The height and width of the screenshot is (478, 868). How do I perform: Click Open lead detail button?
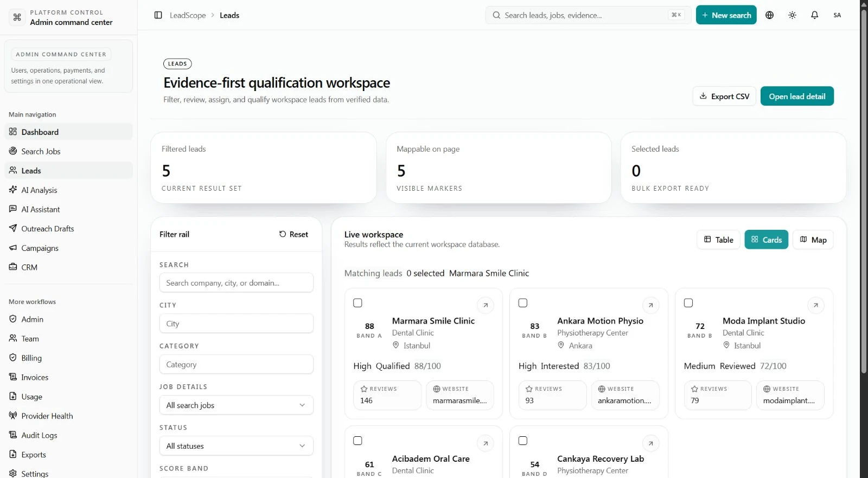click(x=797, y=96)
